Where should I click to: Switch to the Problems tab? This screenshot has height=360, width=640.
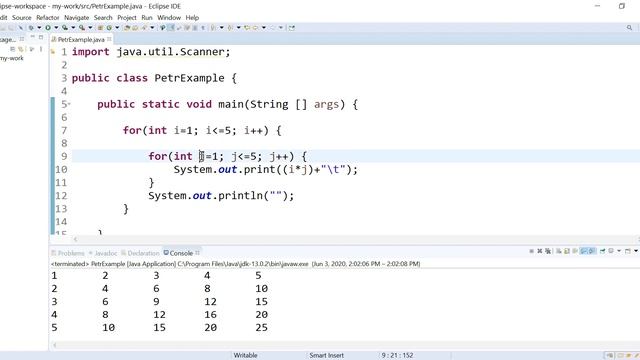click(68, 253)
